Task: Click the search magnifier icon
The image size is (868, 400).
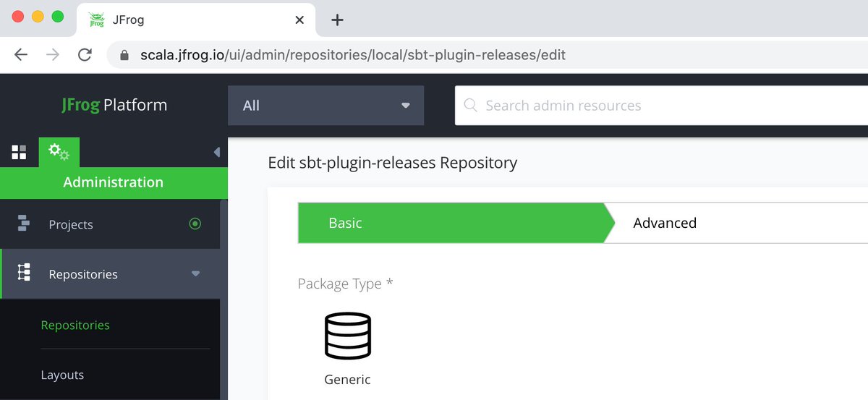Action: tap(470, 106)
